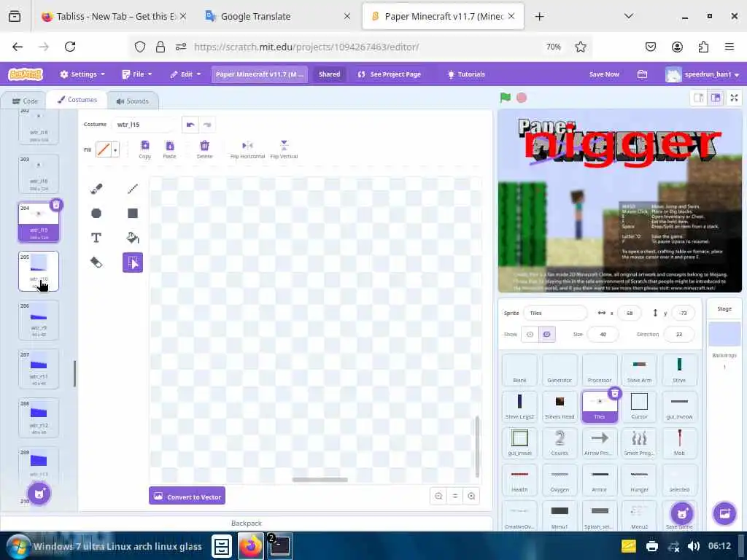
Task: Edit the costume name field wtr_l15
Action: click(144, 125)
